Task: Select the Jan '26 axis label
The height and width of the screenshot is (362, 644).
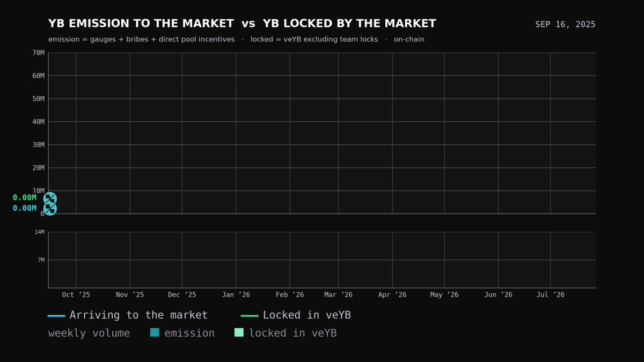Action: pyautogui.click(x=236, y=295)
